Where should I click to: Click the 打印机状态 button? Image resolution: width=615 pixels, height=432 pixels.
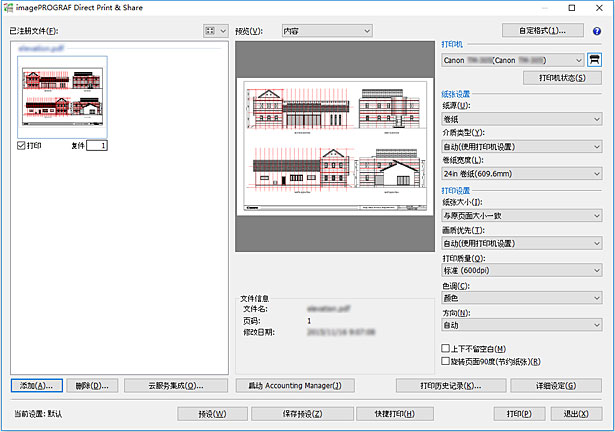click(x=560, y=78)
